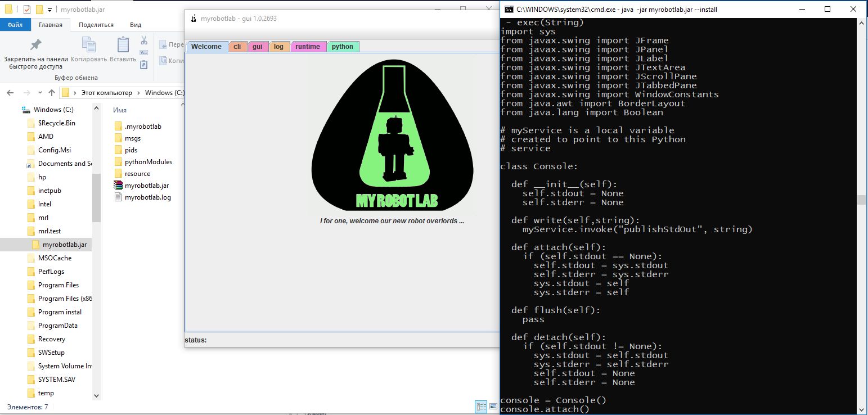Viewport: 868px width, 415px height.
Task: Switch to the runtime tab
Action: [308, 47]
